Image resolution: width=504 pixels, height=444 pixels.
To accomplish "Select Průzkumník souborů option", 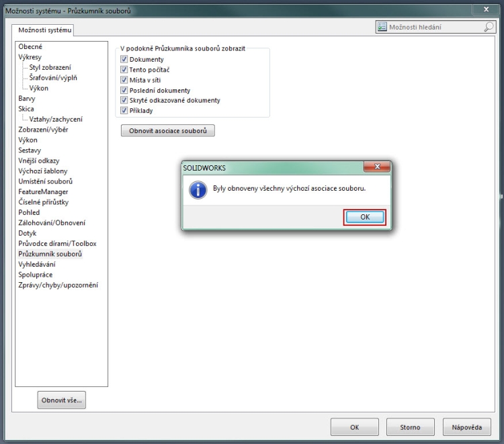I will coord(50,254).
